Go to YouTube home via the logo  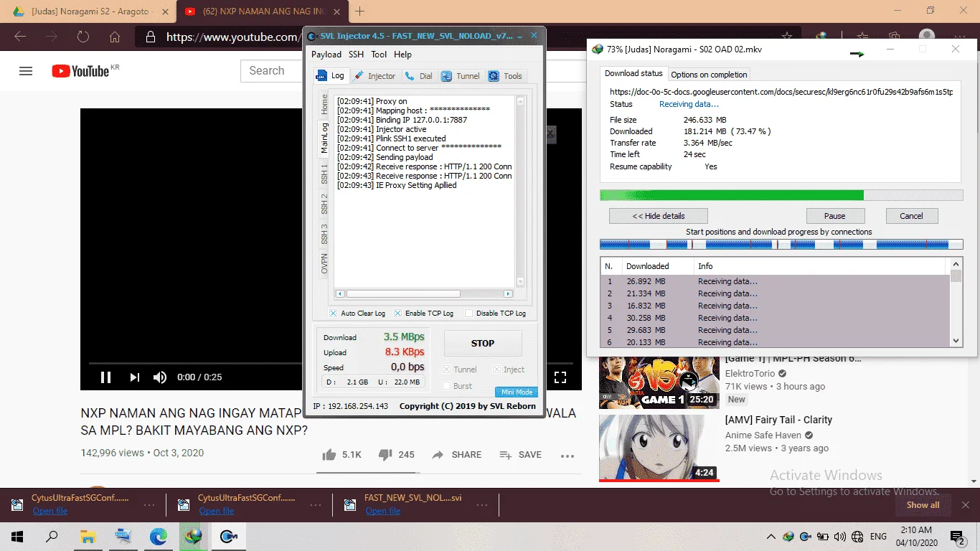(x=80, y=71)
